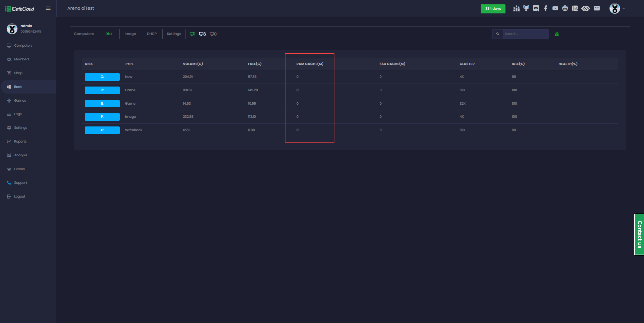644x323 pixels.
Task: Click the green network topology icon near search
Action: point(557,34)
